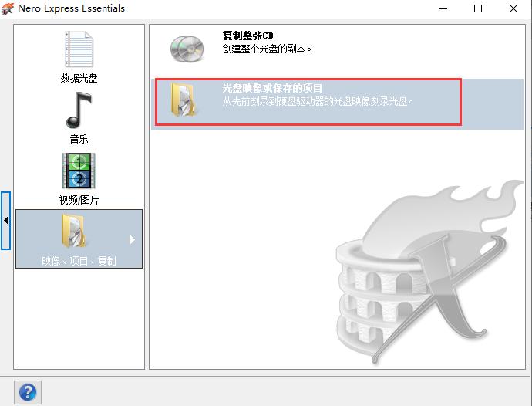Select the 视频/图片 film strip icon
532x406 pixels.
[79, 171]
